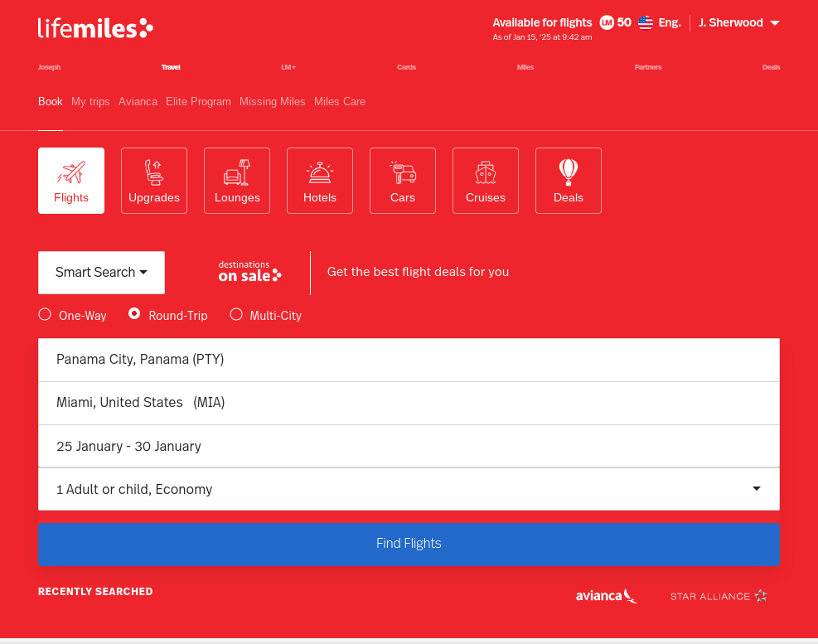
Task: Open the Deals balloon tile
Action: [x=569, y=181]
